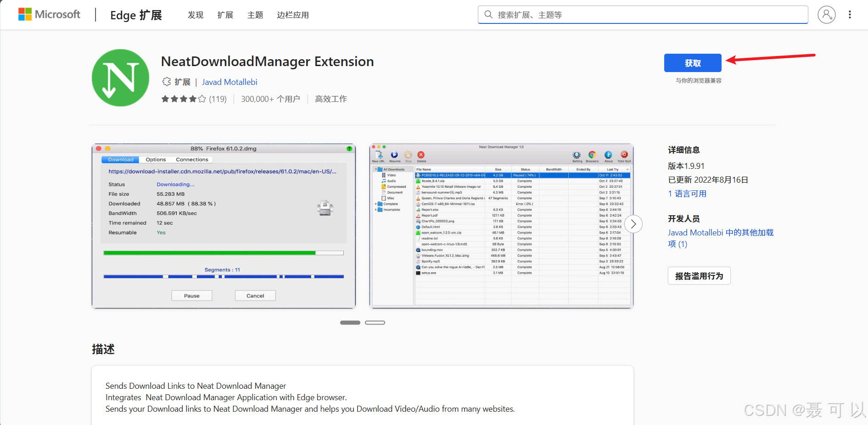The height and width of the screenshot is (425, 868).
Task: Open the user account sign-in icon
Action: pyautogui.click(x=826, y=15)
